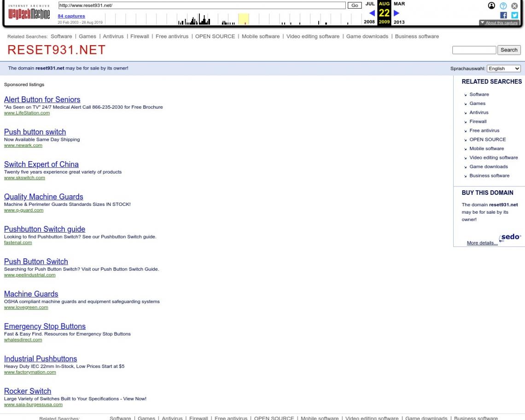525x420 pixels.
Task: Open Games in sidebar related searches
Action: (478, 104)
